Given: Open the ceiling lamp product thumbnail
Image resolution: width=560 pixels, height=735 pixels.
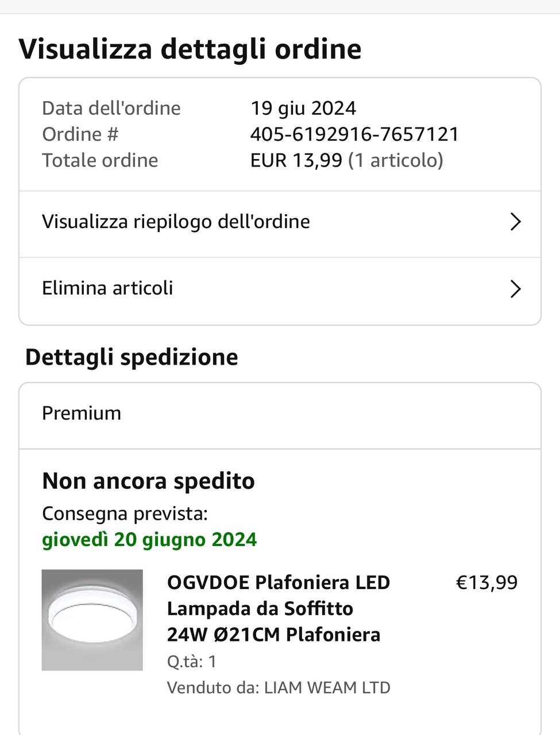Looking at the screenshot, I should (x=92, y=620).
